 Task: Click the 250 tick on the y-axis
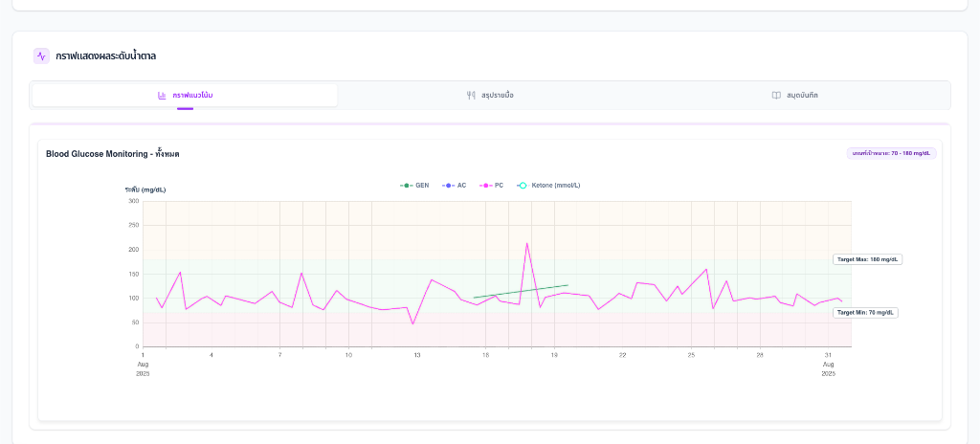point(133,226)
